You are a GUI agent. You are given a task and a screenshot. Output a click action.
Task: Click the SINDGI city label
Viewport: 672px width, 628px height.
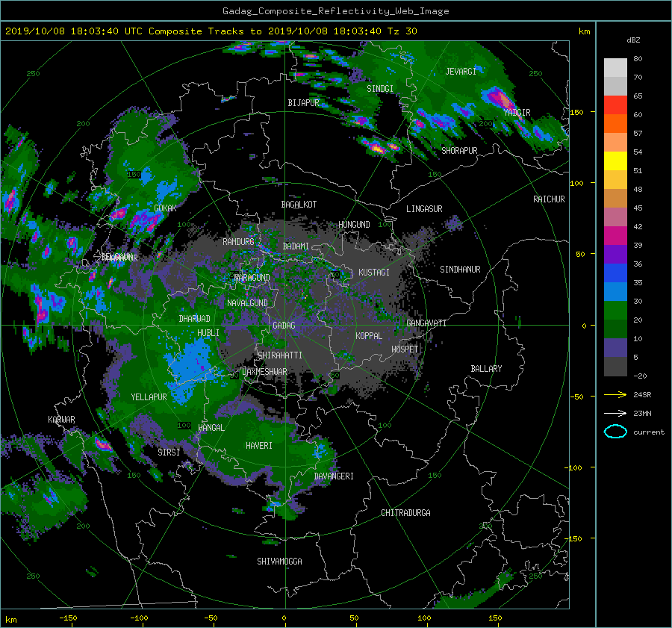point(380,89)
